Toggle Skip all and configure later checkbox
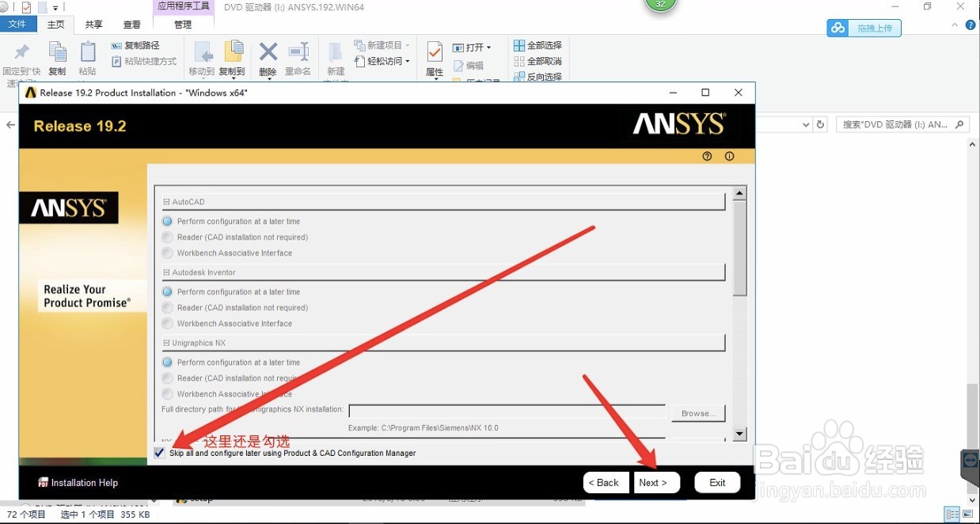Image resolution: width=980 pixels, height=524 pixels. 160,453
